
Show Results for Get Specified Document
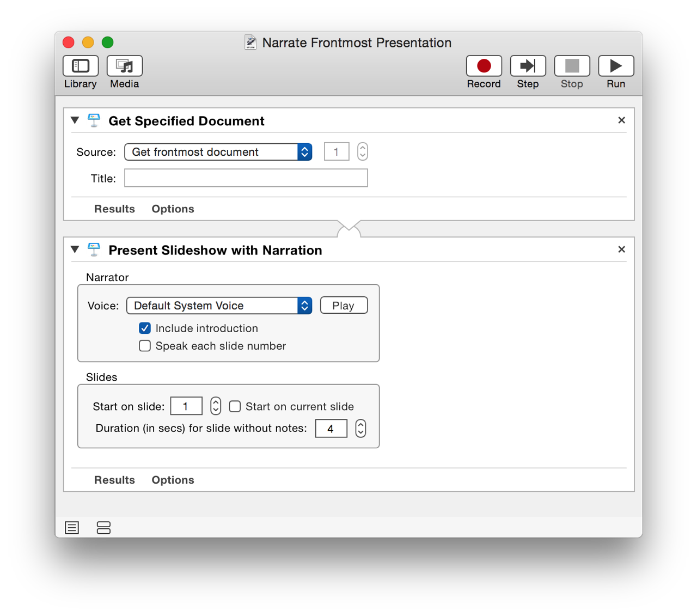pyautogui.click(x=114, y=209)
